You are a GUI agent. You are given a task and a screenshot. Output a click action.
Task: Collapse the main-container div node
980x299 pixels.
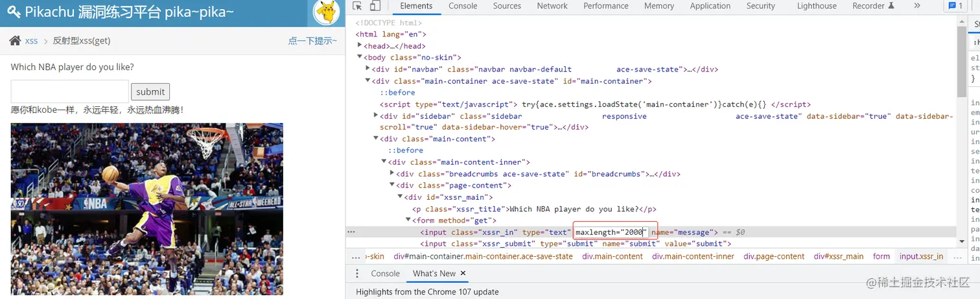pyautogui.click(x=367, y=81)
